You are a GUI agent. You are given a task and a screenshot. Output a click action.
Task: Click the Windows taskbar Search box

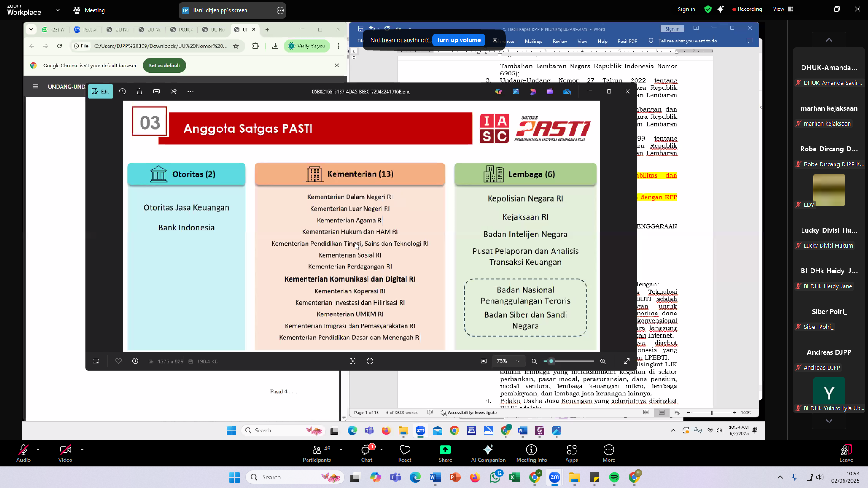pos(295,477)
